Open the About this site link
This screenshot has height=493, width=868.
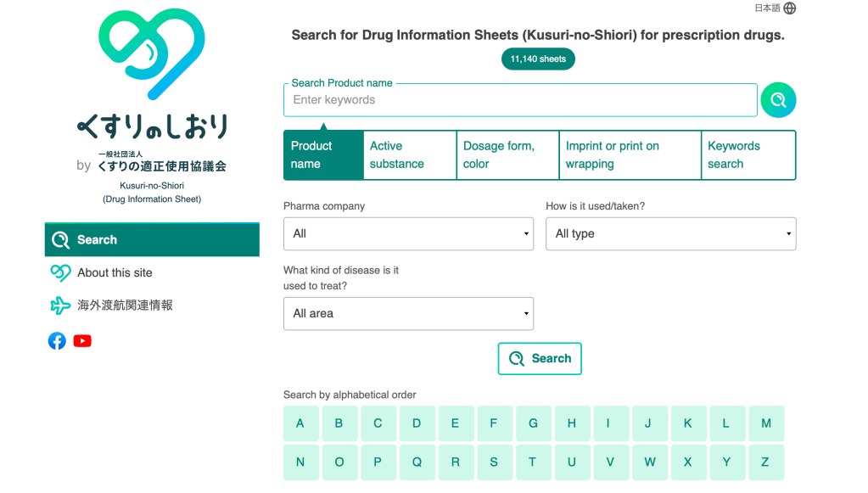click(x=115, y=273)
